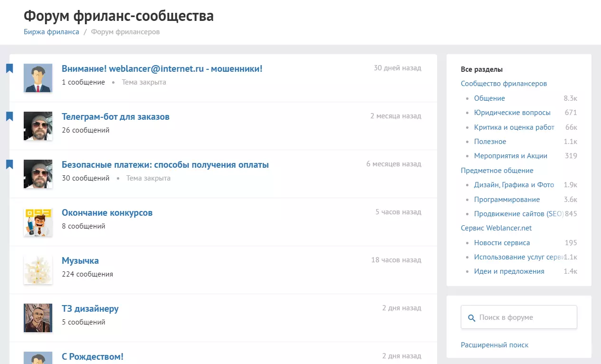601x364 pixels.
Task: Click the bookmark icon beside Безопасные платежи topic
Action: [x=10, y=164]
